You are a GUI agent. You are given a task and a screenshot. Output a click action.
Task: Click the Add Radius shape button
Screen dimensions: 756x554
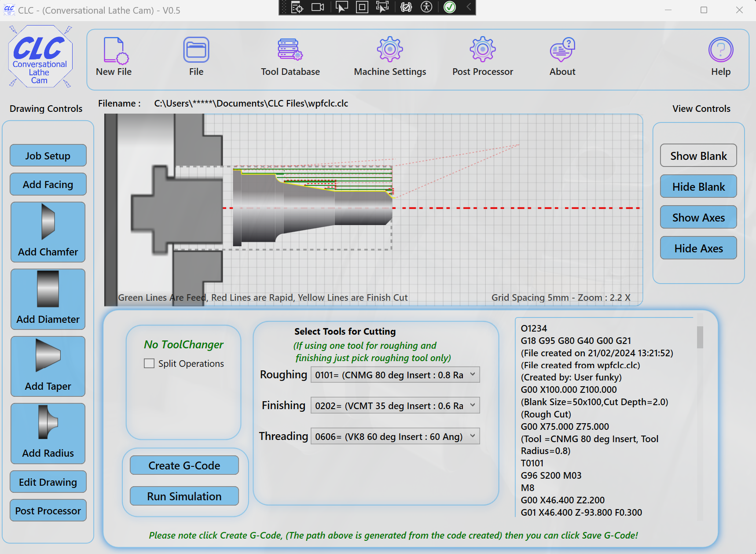[48, 433]
